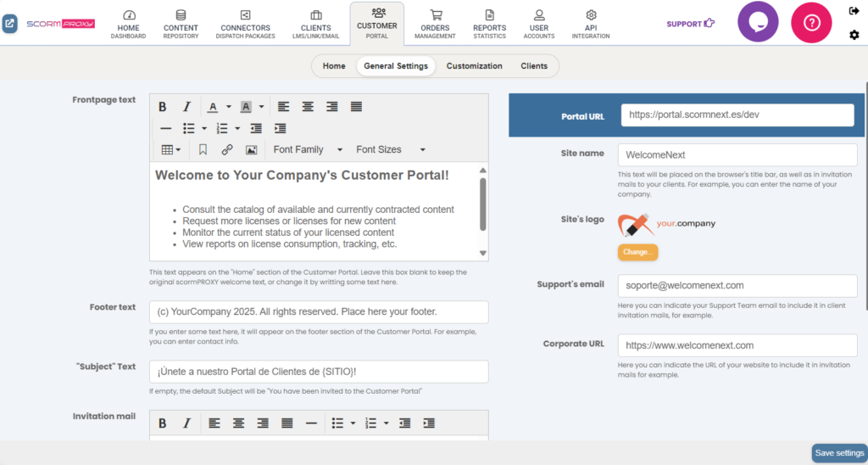Insert horizontal line in Frontpage editor
The width and height of the screenshot is (868, 465).
coord(165,129)
